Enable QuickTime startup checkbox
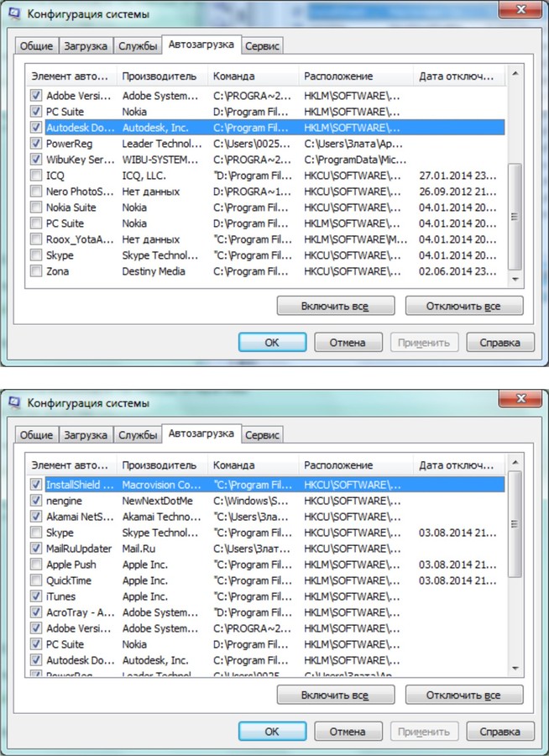 tap(36, 580)
